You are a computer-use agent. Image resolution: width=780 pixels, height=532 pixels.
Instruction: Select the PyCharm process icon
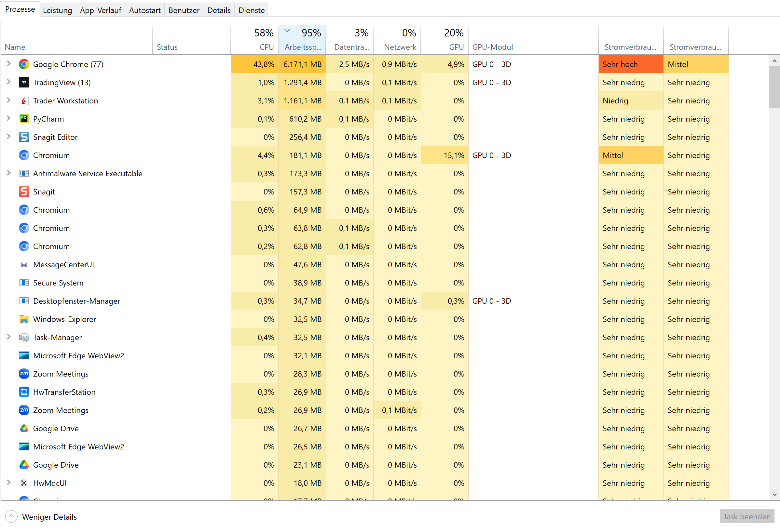pyautogui.click(x=24, y=119)
